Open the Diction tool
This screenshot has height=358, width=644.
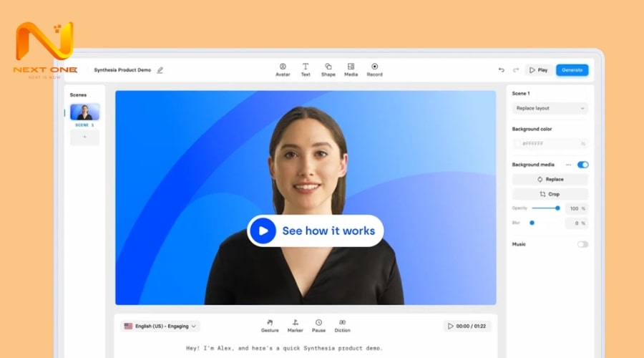click(342, 323)
